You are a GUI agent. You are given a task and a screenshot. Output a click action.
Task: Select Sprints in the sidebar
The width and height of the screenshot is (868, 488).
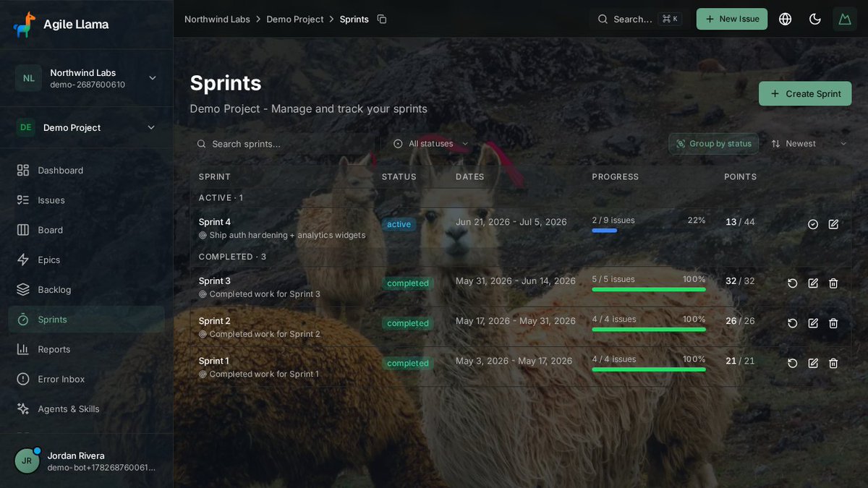tap(86, 320)
